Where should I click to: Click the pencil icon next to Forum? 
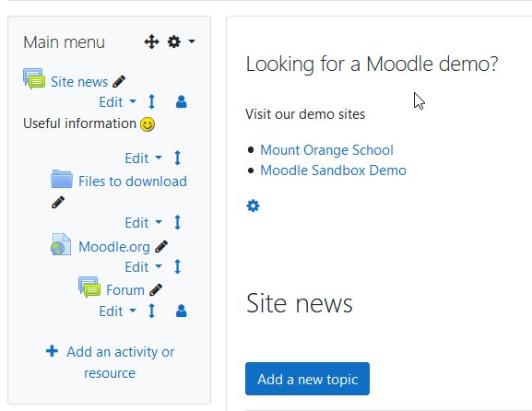click(x=156, y=290)
